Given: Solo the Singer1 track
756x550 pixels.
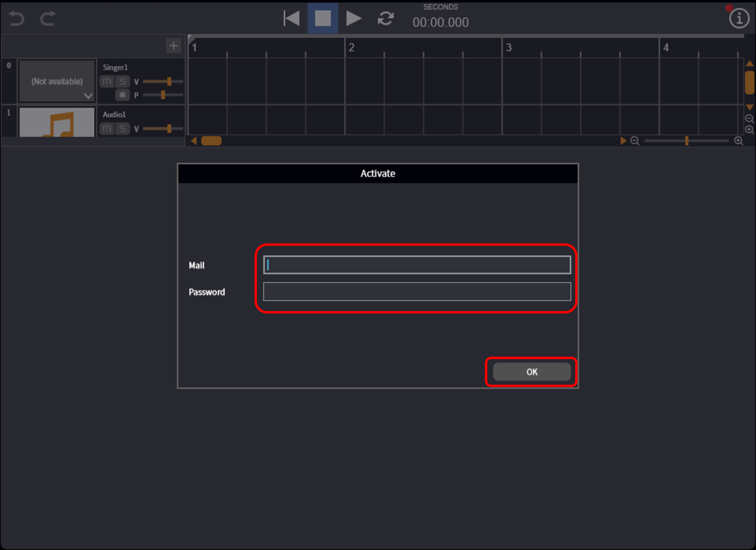Looking at the screenshot, I should 122,81.
